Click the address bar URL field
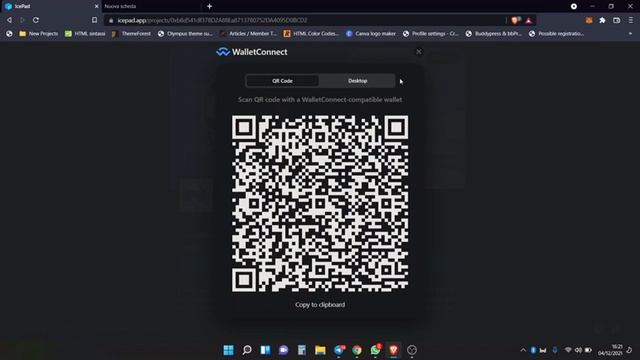This screenshot has height=360, width=640. 306,20
